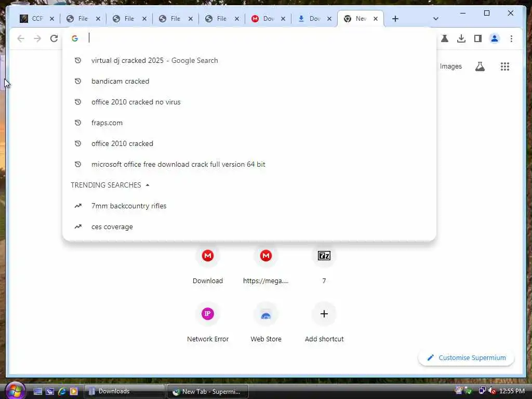Open the Network Error shortcut tile
Screen dimensions: 532x399
pos(208,322)
